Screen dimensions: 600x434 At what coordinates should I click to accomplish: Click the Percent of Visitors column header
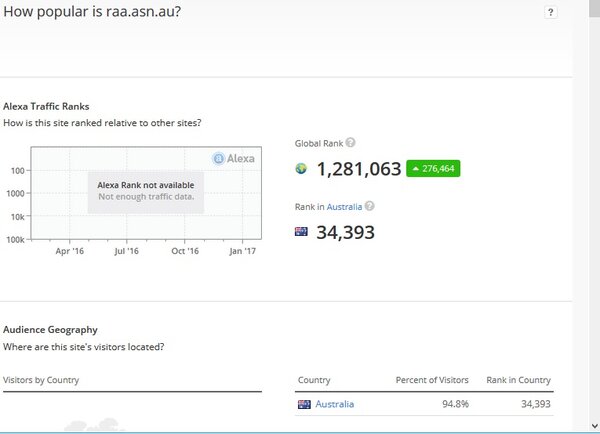click(426, 380)
